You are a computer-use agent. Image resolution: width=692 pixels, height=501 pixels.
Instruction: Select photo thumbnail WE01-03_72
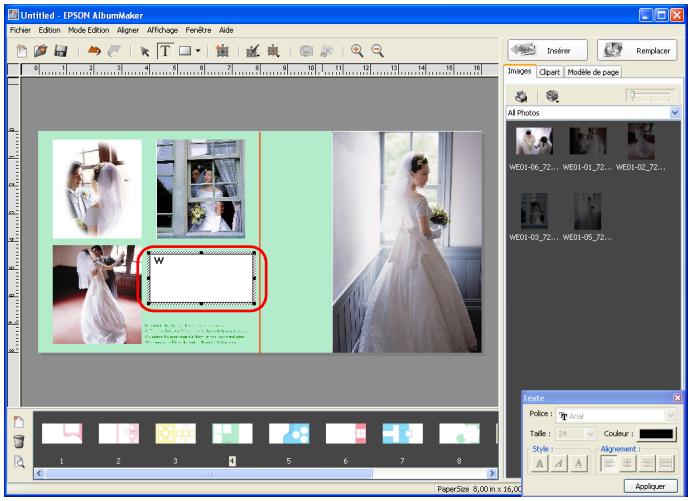(x=534, y=211)
